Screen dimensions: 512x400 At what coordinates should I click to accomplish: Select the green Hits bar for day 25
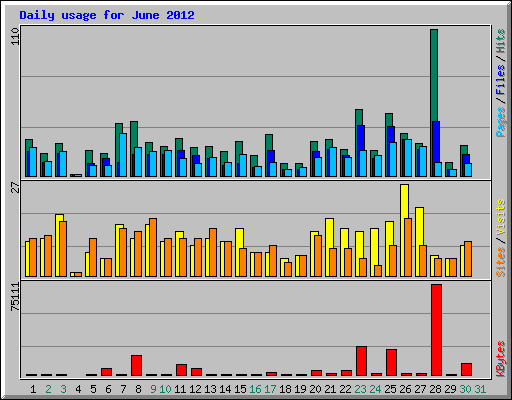pos(389,120)
